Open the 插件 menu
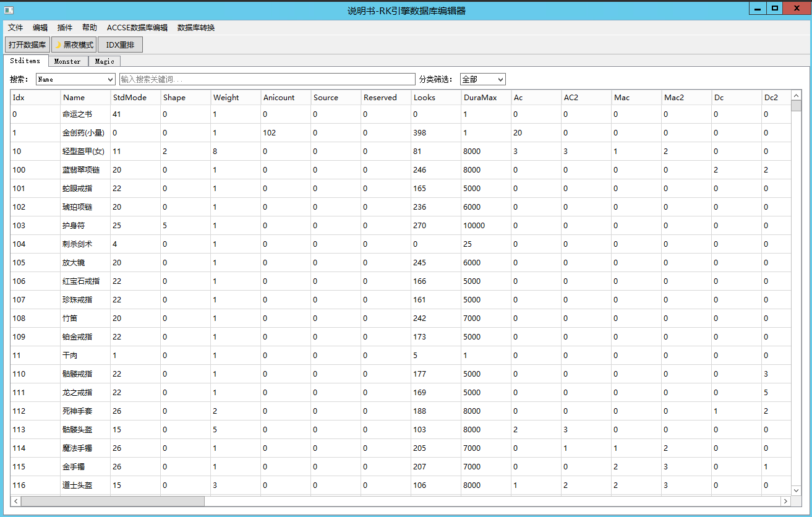 (x=65, y=28)
